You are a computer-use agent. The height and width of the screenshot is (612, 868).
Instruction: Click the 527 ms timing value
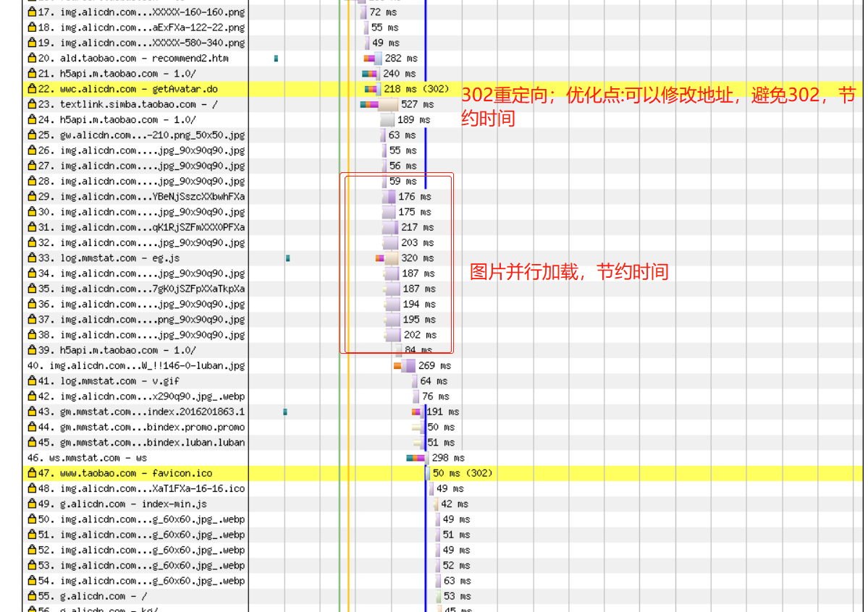[418, 104]
